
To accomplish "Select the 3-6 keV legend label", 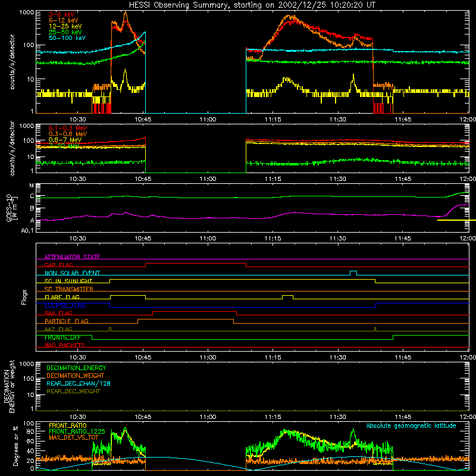I will coord(62,14).
